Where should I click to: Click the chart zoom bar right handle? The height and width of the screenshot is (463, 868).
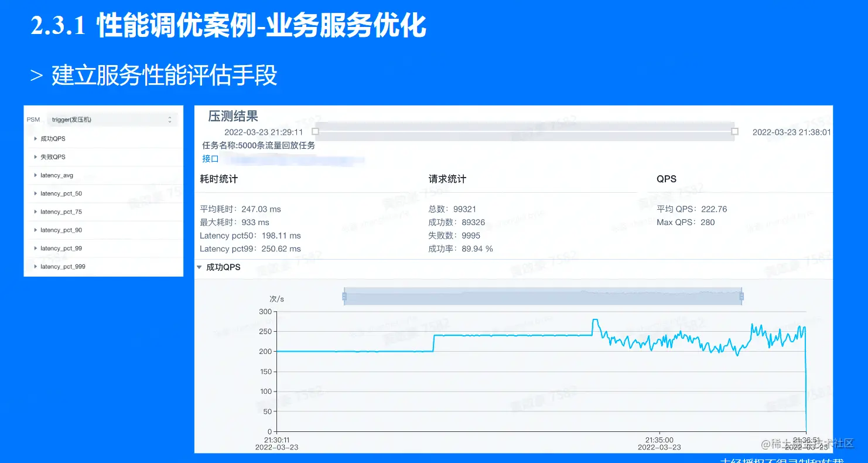741,297
